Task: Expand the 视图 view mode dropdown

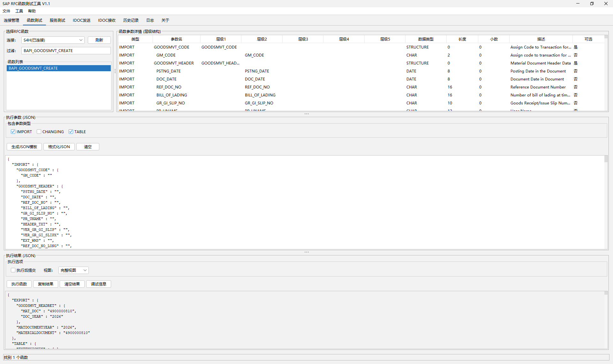Action: pyautogui.click(x=85, y=270)
